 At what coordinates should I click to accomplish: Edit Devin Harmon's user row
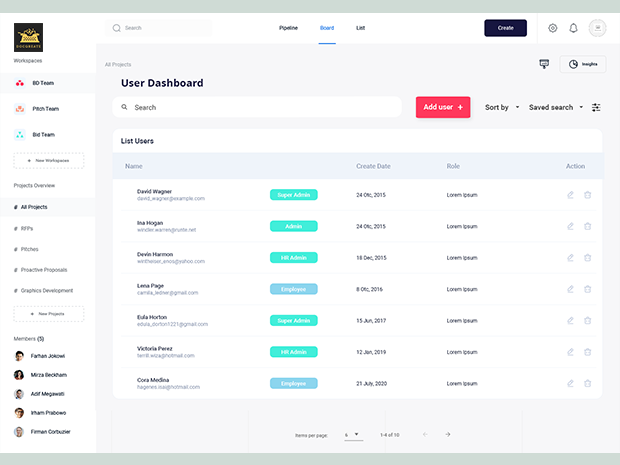(570, 258)
